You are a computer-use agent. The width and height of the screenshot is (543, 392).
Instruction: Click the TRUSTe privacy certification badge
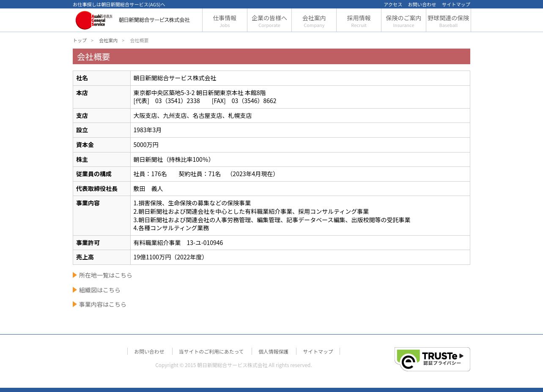coord(432,359)
